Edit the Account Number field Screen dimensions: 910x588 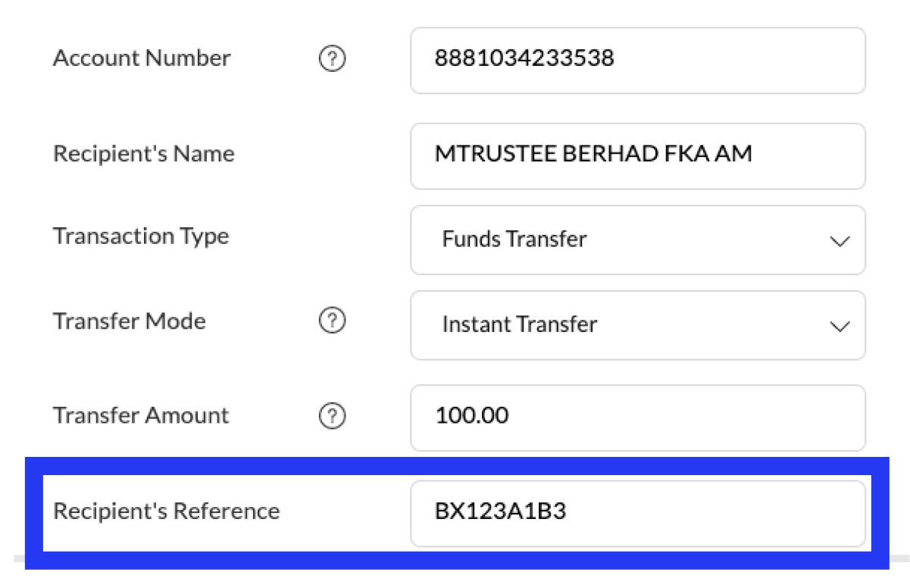(637, 60)
